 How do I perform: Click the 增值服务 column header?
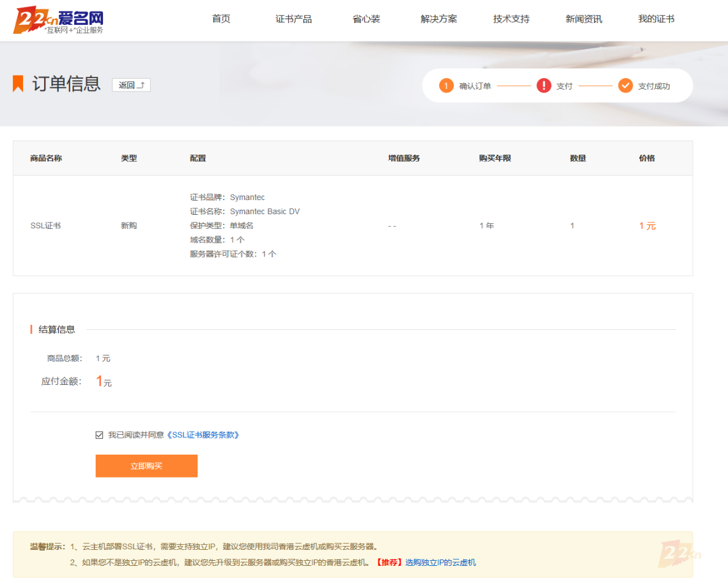(x=404, y=158)
